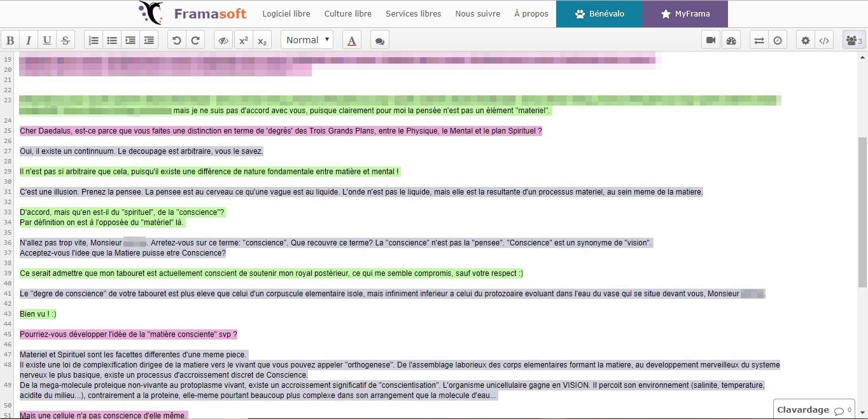Open import/export with arrows icon
Image resolution: width=868 pixels, height=419 pixels.
pyautogui.click(x=759, y=41)
